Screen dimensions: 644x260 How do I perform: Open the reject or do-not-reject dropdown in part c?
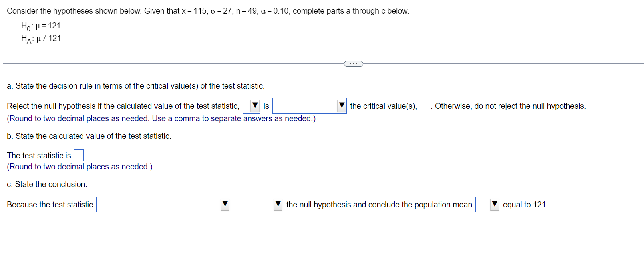pos(258,204)
